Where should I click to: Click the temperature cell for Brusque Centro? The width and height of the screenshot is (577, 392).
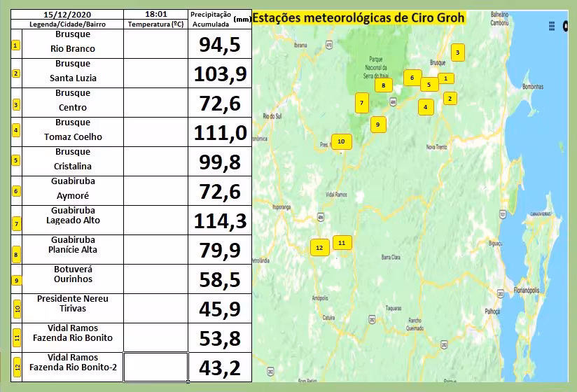click(155, 102)
